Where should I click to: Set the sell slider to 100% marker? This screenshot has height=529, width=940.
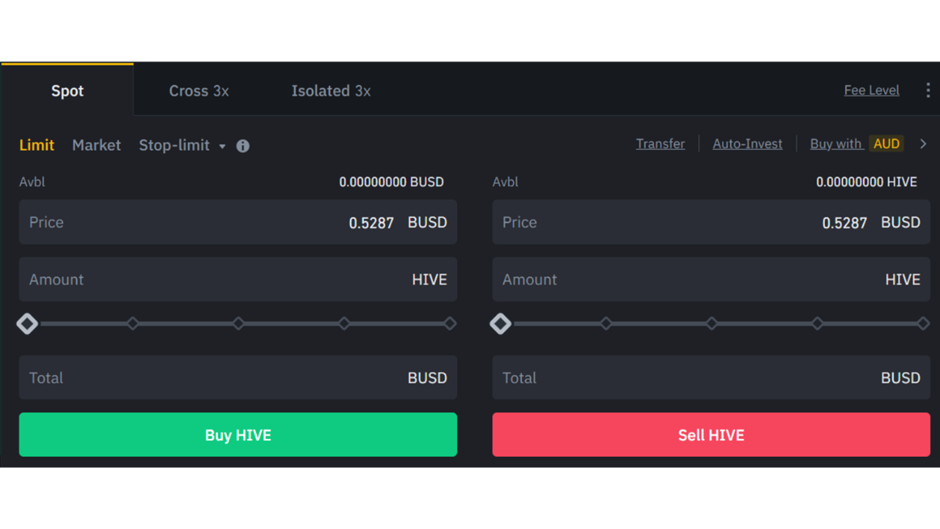point(923,324)
